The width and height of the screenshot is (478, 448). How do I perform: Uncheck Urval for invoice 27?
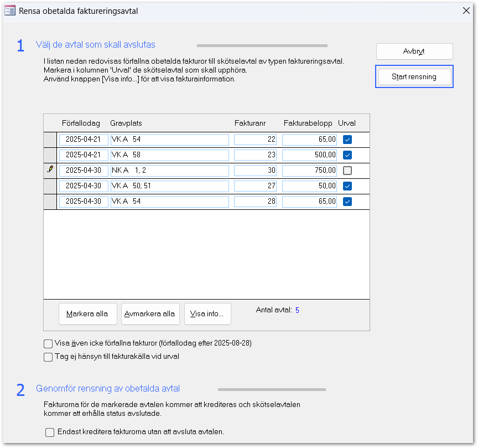coord(347,186)
